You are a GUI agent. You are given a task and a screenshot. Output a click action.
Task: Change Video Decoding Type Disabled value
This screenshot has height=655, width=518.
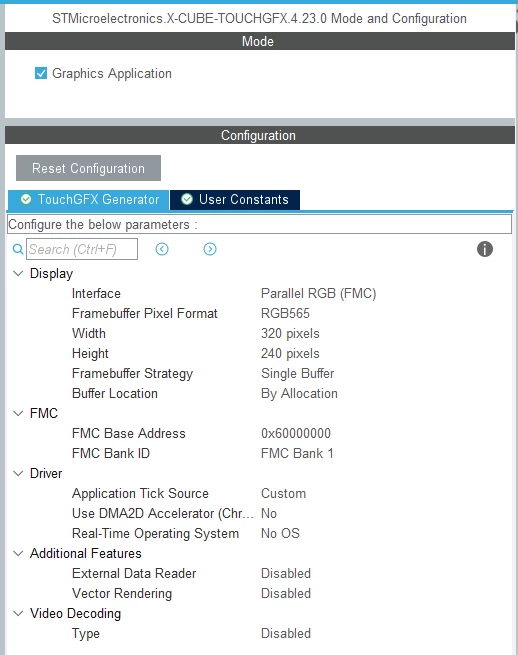click(x=286, y=634)
